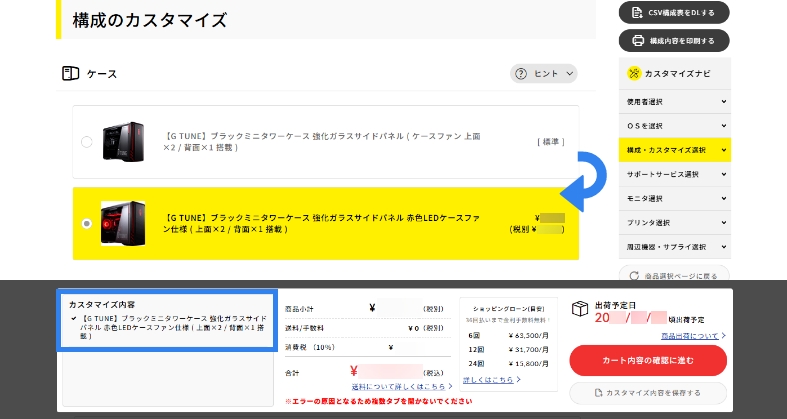
Task: Open red LED case thumbnail image
Action: pyautogui.click(x=123, y=223)
